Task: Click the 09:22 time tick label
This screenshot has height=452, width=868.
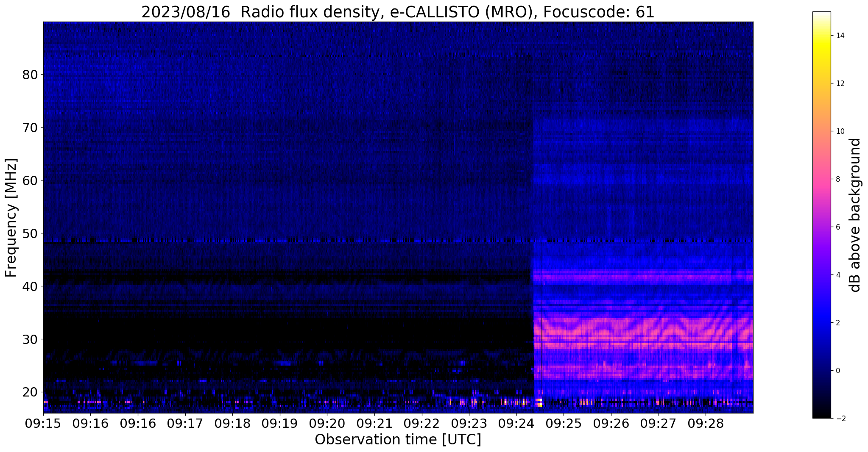Action: tap(421, 424)
